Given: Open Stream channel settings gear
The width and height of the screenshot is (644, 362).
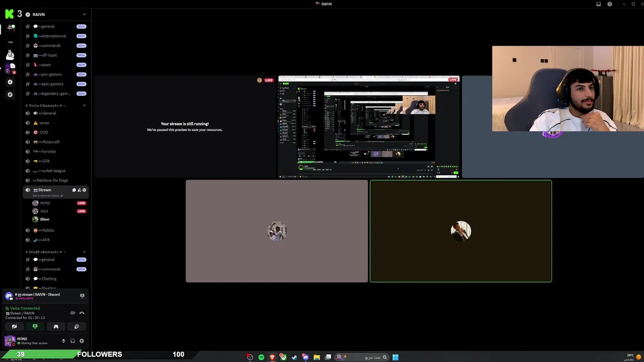Looking at the screenshot, I should (x=84, y=190).
